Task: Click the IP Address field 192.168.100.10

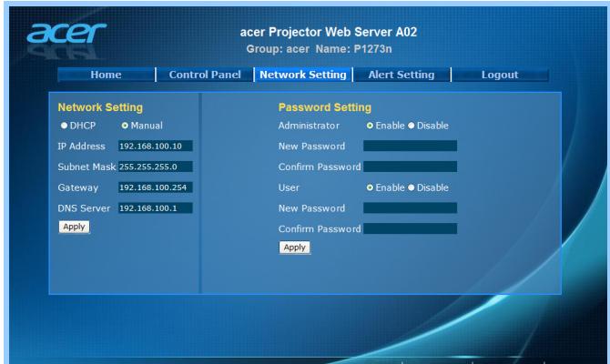Action: (x=155, y=147)
